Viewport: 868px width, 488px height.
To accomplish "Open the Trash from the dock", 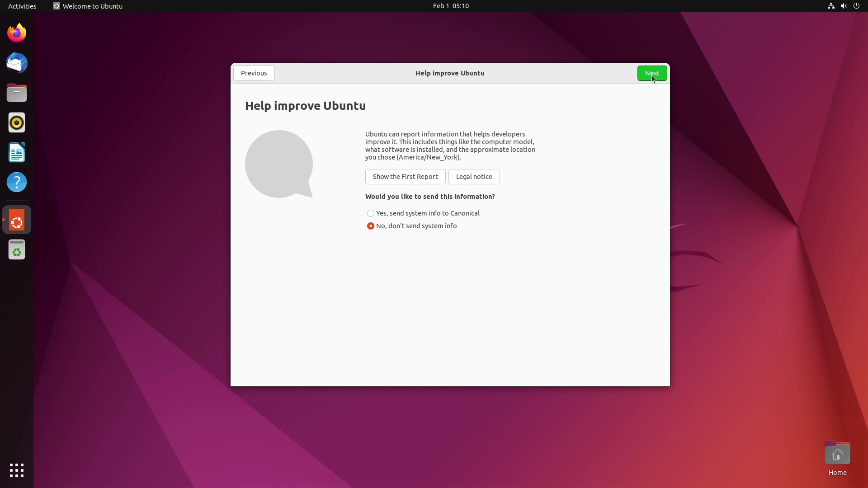I will coord(17,250).
